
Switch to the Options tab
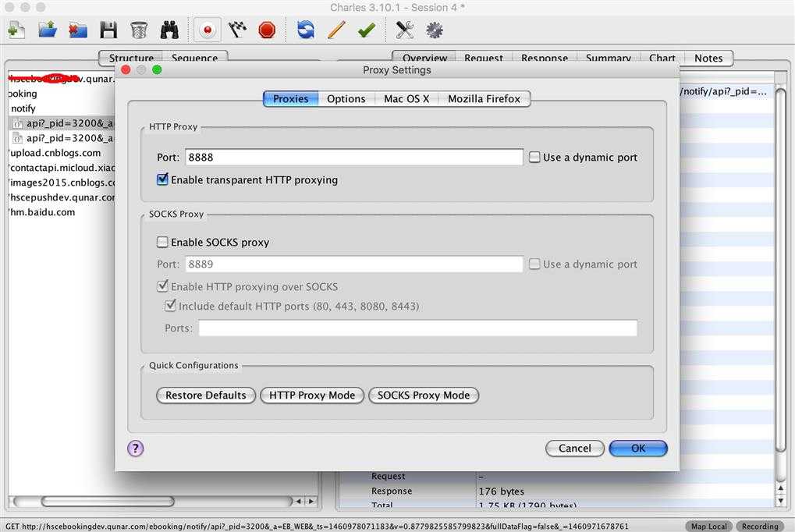346,99
